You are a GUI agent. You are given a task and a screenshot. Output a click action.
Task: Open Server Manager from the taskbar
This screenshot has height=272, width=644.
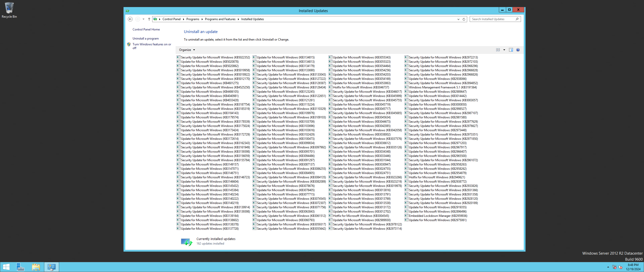[x=20, y=267]
